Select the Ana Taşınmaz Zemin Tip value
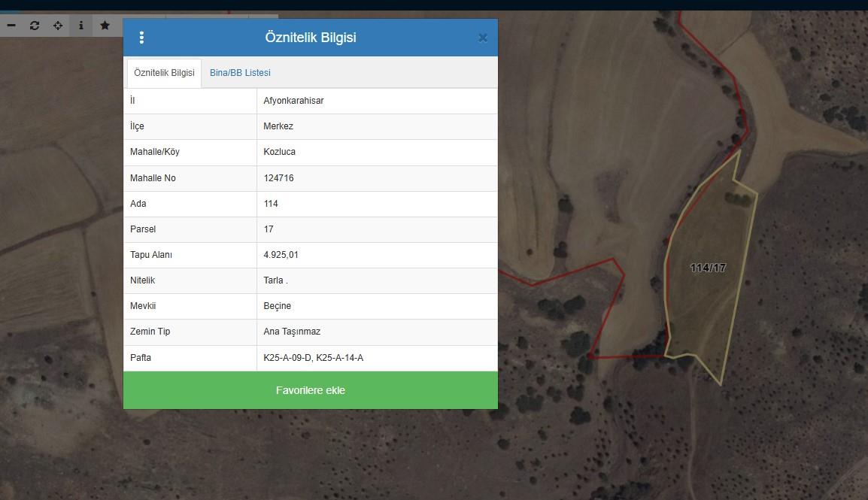 [292, 332]
